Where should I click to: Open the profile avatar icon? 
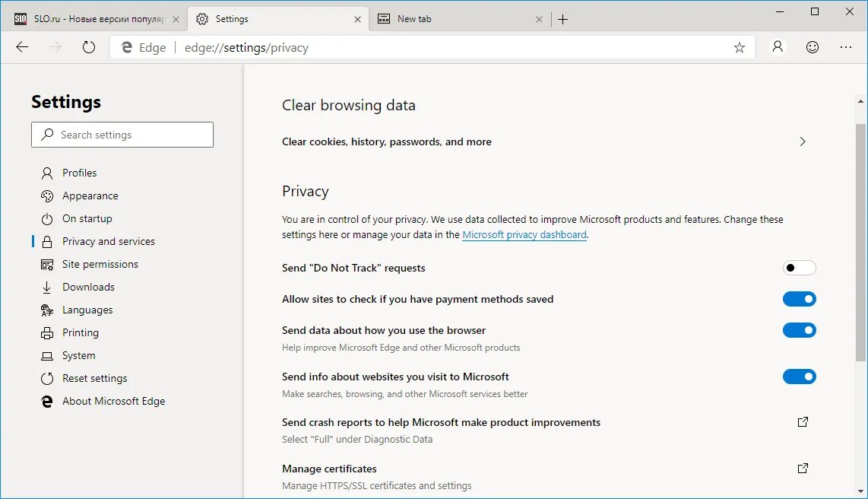(x=777, y=46)
